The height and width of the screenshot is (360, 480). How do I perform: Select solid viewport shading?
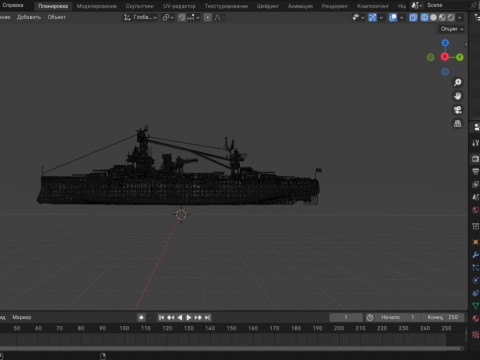tap(433, 17)
